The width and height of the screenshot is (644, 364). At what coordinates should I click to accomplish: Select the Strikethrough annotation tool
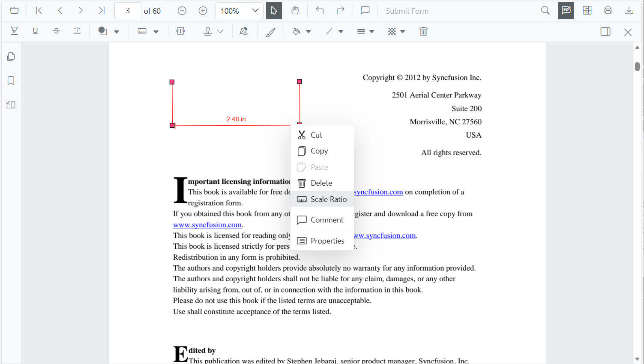[x=56, y=31]
